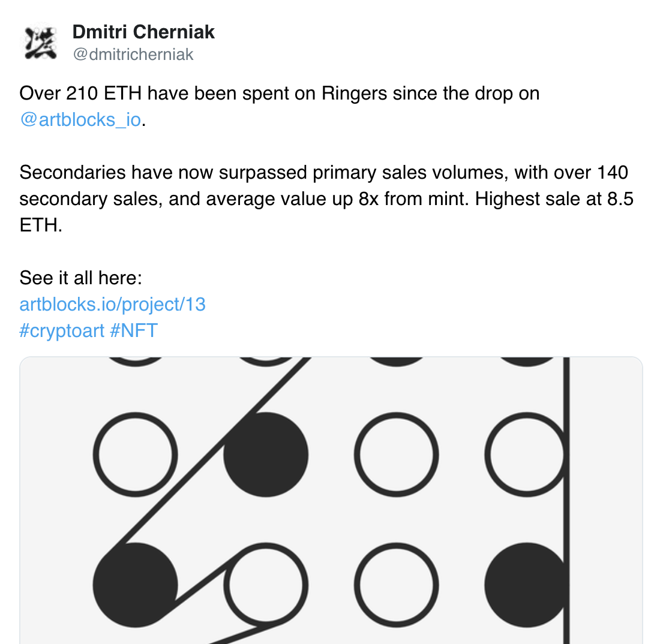Click the #cryptoart hashtag
Image resolution: width=654 pixels, height=644 pixels.
(62, 330)
